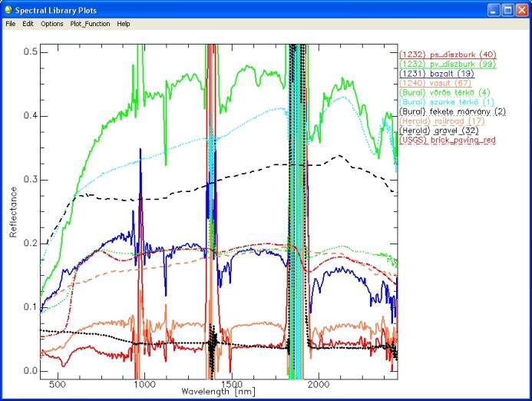Minimize the Spectral Library Plots window

click(494, 10)
